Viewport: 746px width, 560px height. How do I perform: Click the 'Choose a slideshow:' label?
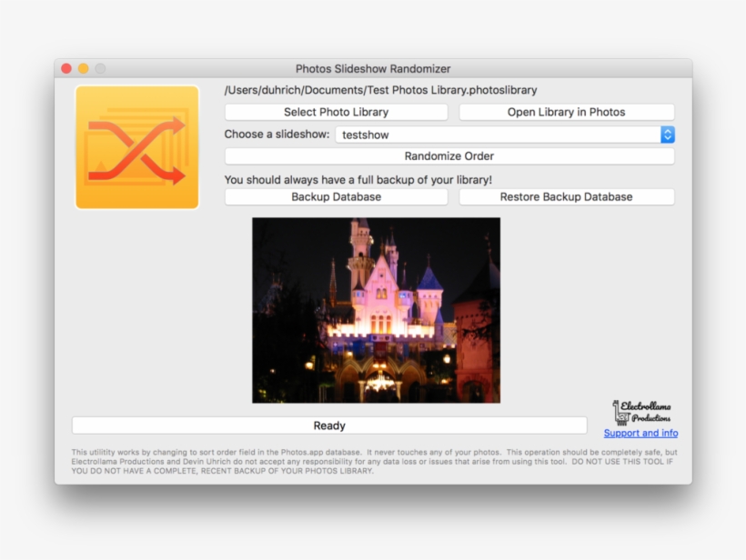[277, 134]
